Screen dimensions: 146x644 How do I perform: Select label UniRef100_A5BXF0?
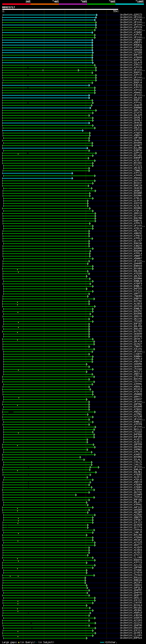131,42
